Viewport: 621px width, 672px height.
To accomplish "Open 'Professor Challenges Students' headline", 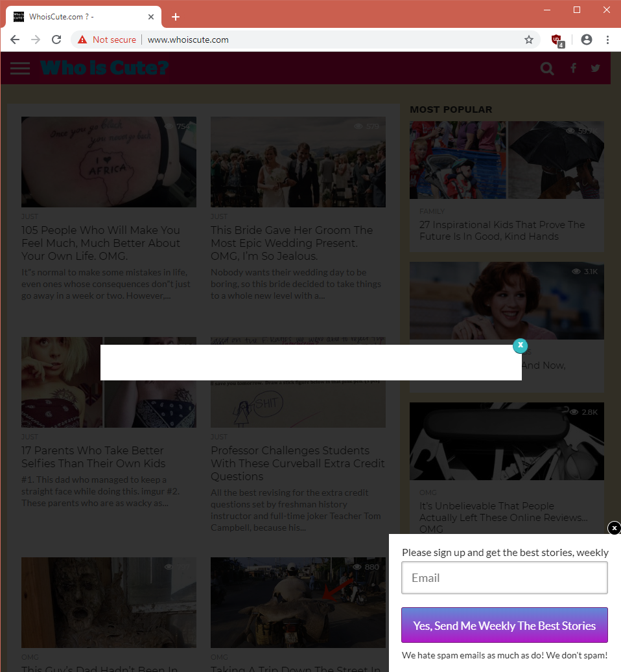I will [298, 463].
